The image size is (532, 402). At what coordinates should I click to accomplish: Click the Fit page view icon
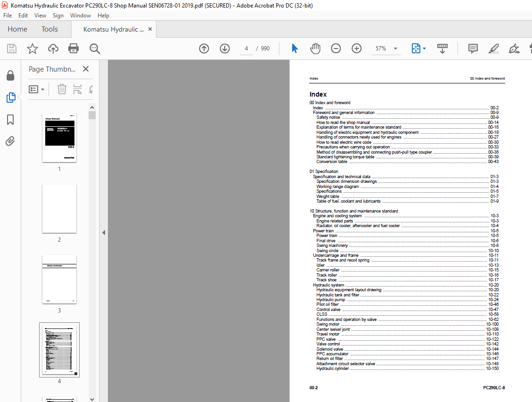point(416,49)
